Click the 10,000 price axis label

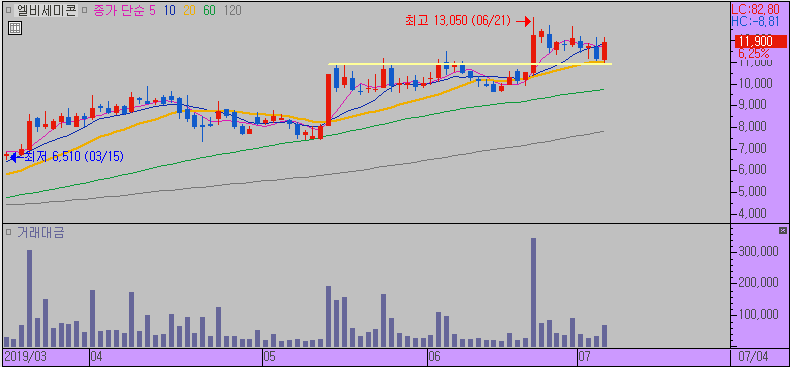pyautogui.click(x=753, y=84)
